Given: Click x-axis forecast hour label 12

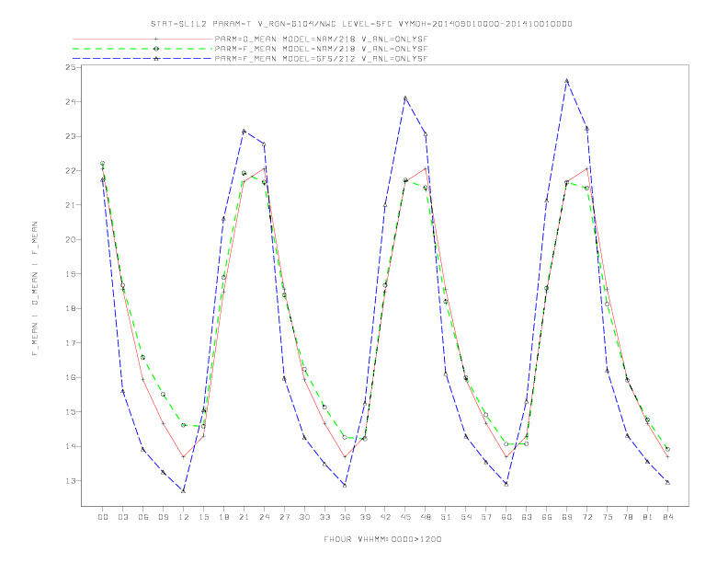Looking at the screenshot, I should pyautogui.click(x=184, y=517).
